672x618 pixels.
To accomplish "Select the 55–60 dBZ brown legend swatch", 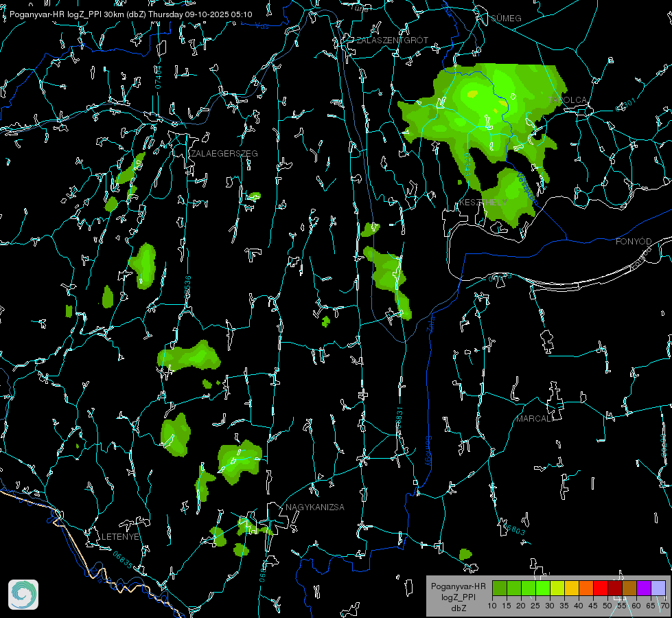I will pyautogui.click(x=629, y=588).
